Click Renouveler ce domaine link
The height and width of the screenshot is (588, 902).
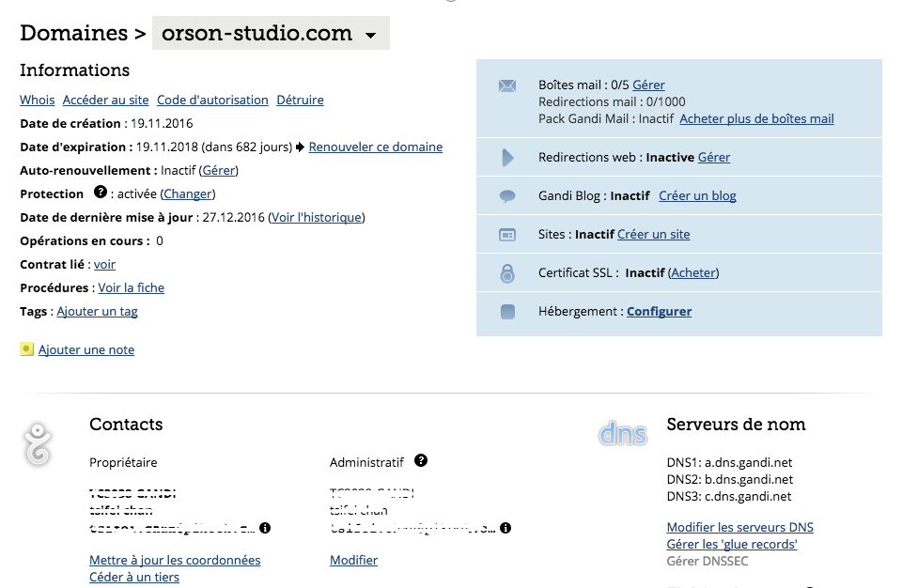(376, 147)
